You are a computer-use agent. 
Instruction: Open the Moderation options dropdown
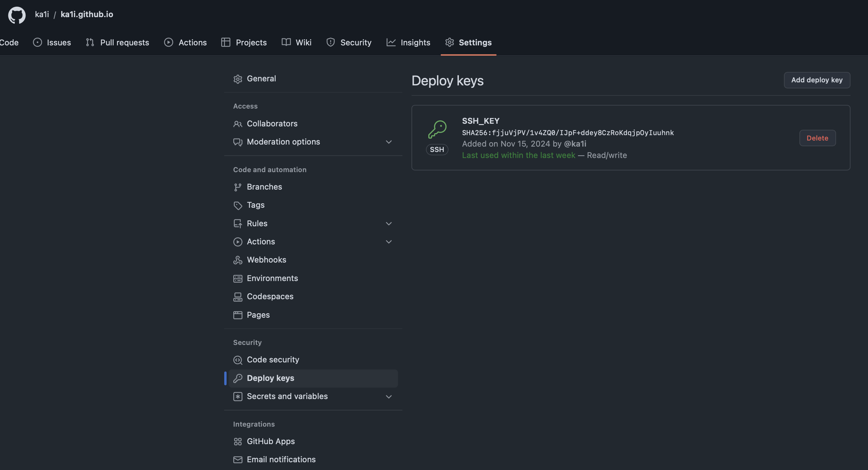[x=313, y=142]
